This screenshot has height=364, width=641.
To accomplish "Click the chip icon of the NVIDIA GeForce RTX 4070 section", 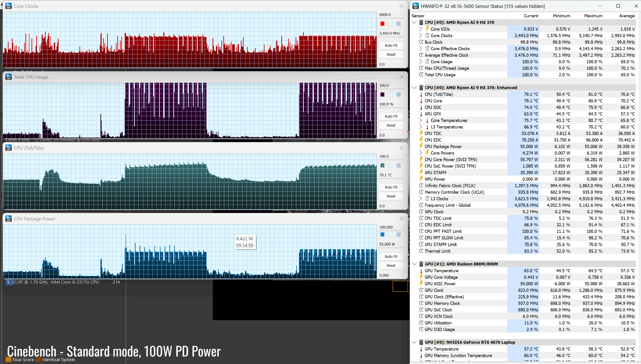I will coord(421,342).
